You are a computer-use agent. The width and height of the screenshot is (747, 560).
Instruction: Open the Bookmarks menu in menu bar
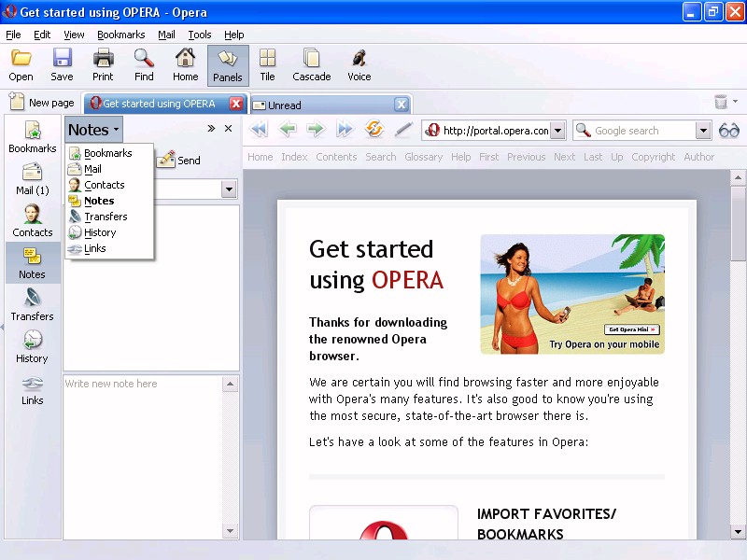[120, 35]
